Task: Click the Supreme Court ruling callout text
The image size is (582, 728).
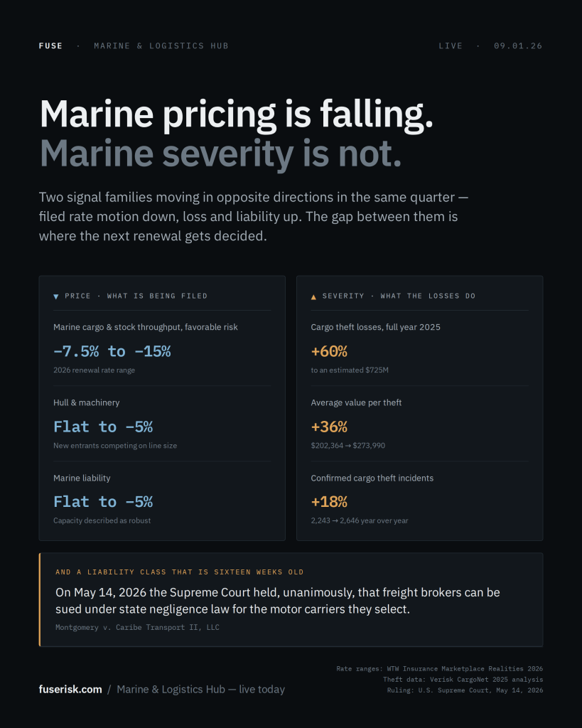Action: (x=278, y=601)
